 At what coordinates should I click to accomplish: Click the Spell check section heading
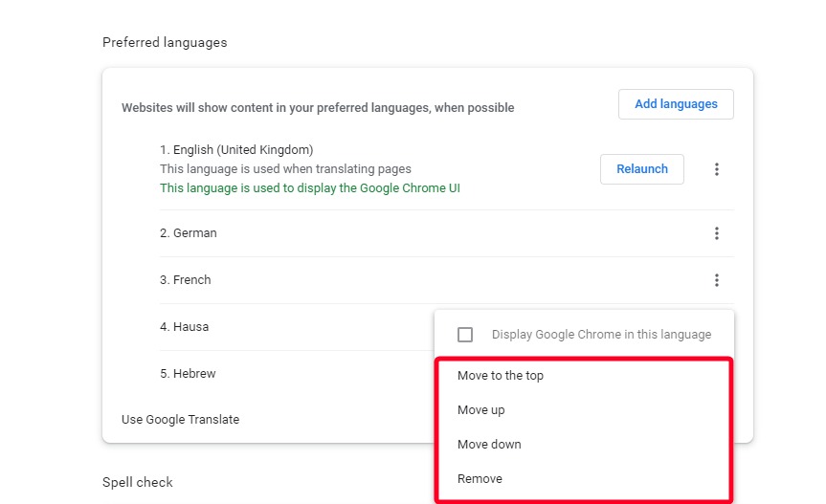click(138, 482)
